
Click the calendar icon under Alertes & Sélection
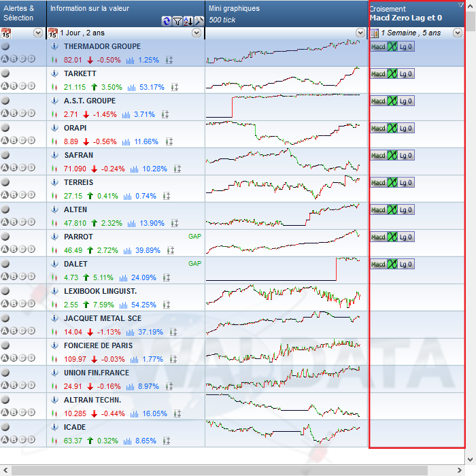coord(5,33)
